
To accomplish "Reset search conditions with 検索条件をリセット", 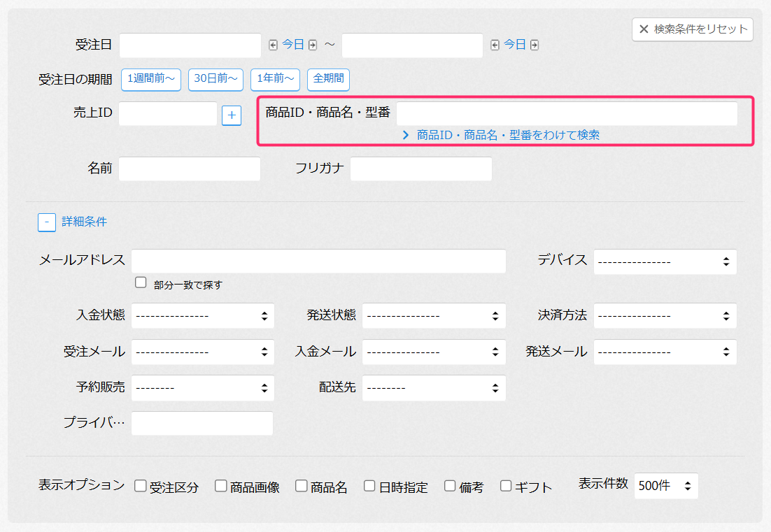I will (x=693, y=29).
